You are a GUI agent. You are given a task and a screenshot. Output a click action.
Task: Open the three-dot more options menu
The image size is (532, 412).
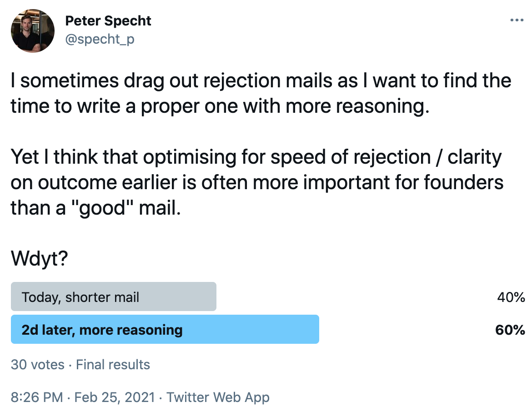[x=517, y=20]
